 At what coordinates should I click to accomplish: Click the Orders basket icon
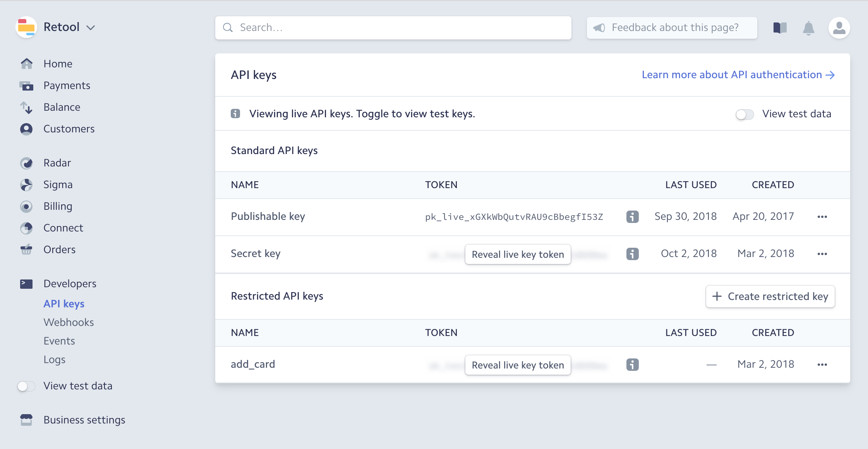click(26, 250)
